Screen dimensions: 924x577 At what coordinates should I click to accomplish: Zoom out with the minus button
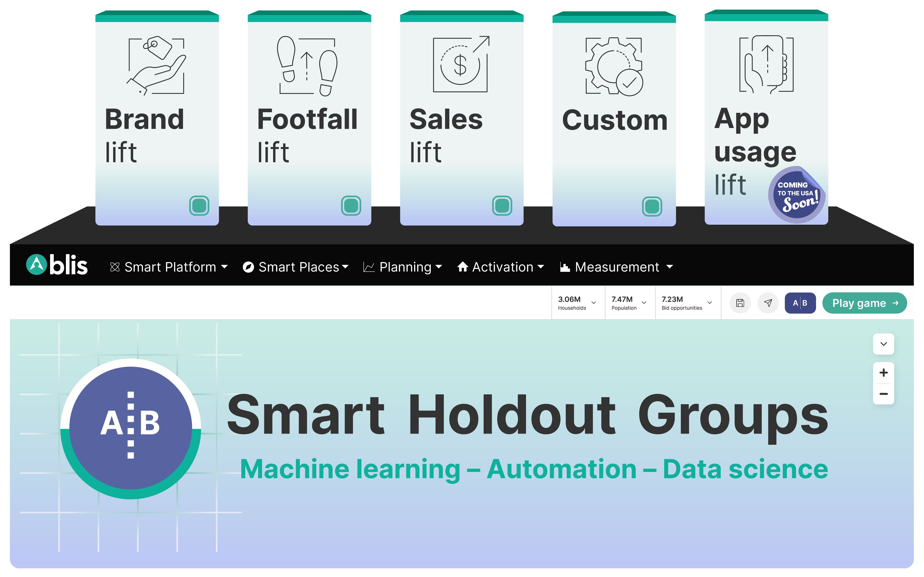click(x=883, y=394)
